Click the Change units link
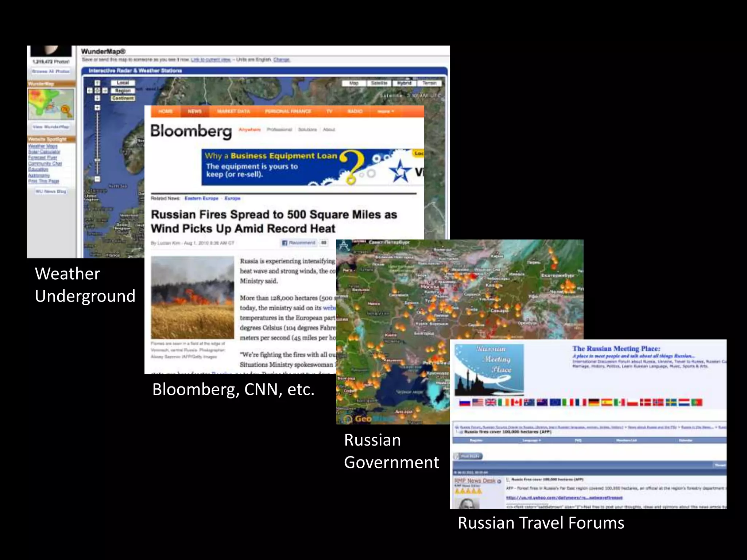 pos(282,60)
